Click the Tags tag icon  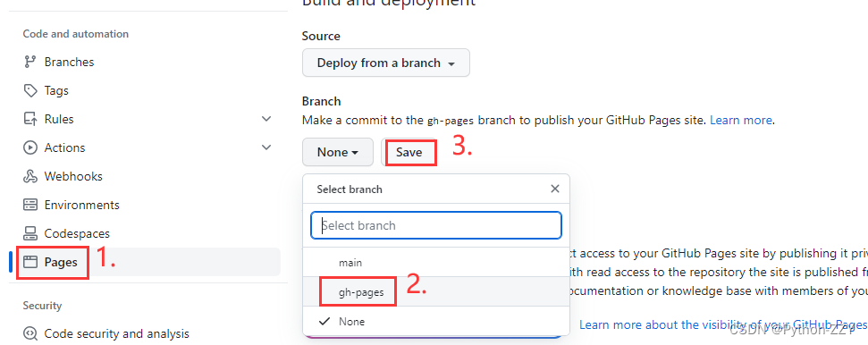click(29, 90)
